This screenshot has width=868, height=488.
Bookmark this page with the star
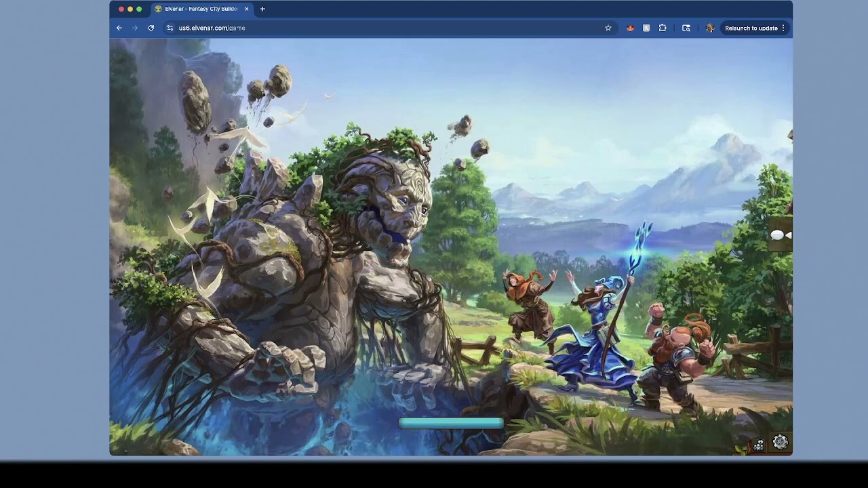tap(608, 28)
